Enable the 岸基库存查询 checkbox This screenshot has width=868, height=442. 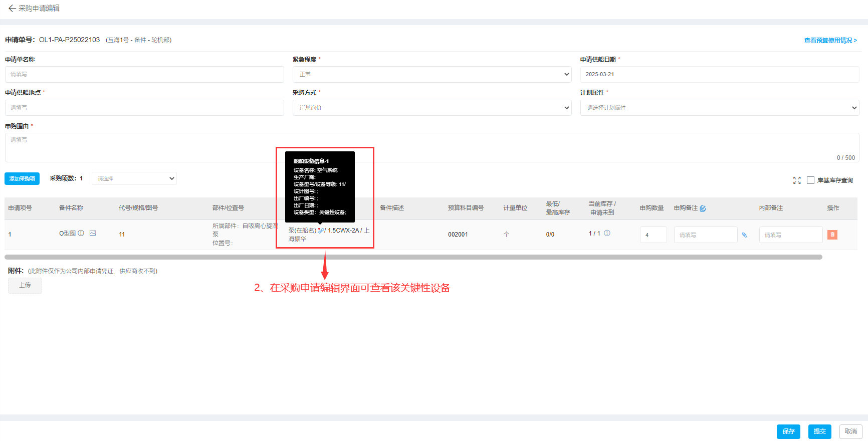(x=810, y=180)
